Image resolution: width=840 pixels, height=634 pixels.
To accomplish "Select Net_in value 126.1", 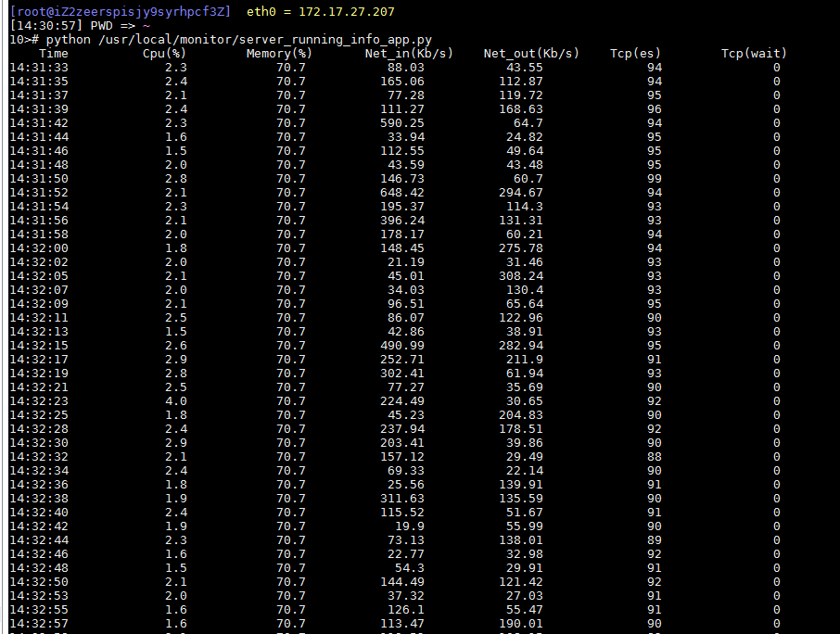I will tap(405, 611).
